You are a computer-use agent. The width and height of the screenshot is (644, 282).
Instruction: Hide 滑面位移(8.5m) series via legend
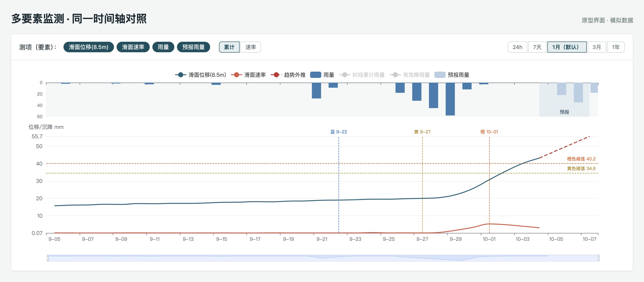(201, 75)
